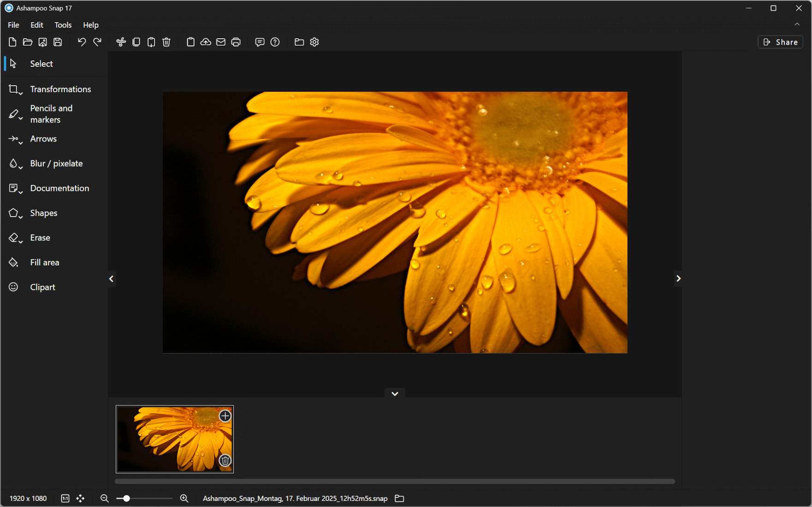Upload the capture to the cloud
Viewport: 812px width, 507px height.
point(206,42)
